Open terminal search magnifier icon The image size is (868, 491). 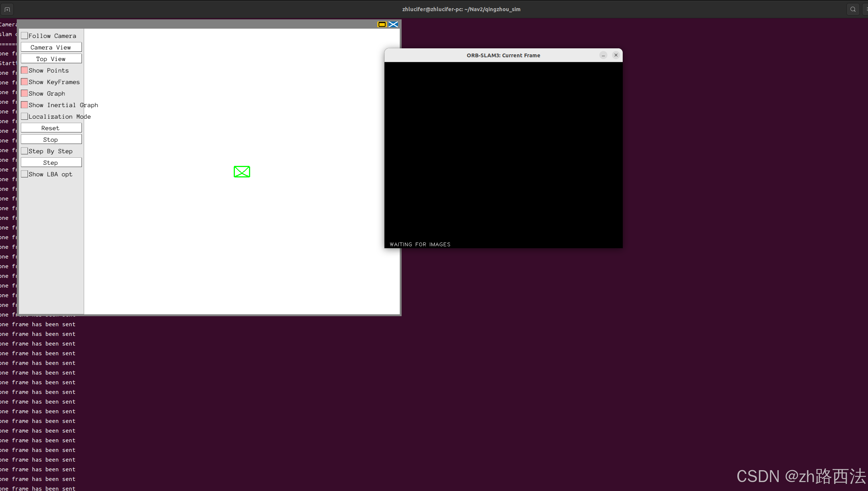853,9
